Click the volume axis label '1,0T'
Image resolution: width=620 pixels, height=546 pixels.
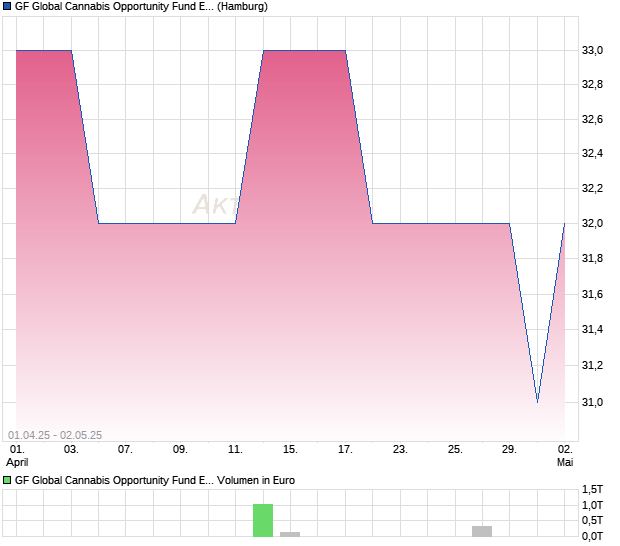pos(592,505)
